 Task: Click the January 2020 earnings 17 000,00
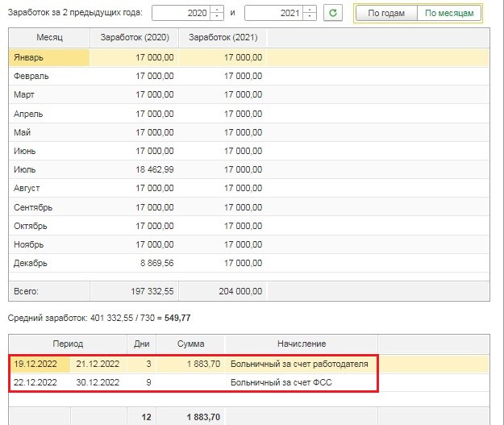click(x=155, y=57)
